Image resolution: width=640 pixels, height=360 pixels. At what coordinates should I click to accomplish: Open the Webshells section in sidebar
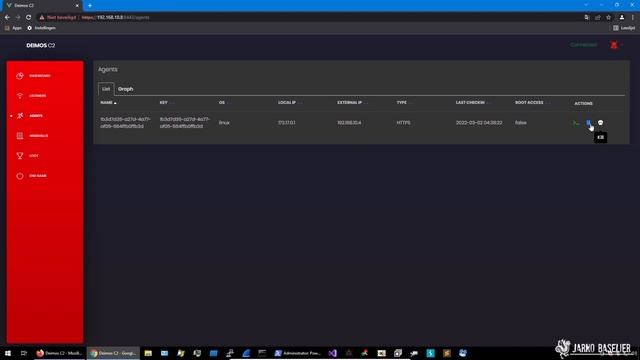pos(38,136)
